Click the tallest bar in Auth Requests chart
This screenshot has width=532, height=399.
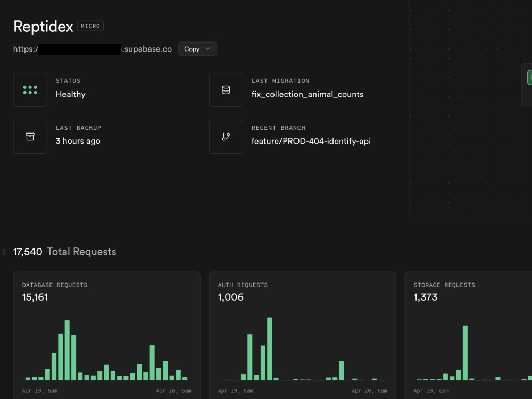click(269, 349)
